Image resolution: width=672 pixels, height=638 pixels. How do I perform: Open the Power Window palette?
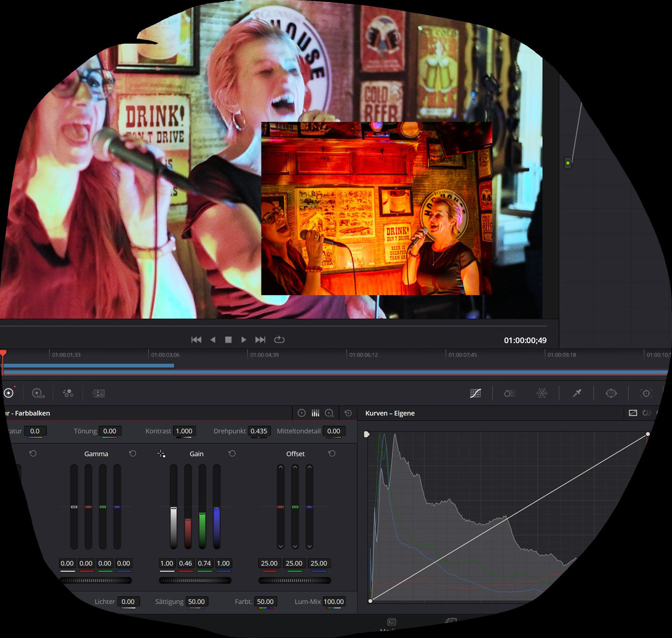point(610,393)
